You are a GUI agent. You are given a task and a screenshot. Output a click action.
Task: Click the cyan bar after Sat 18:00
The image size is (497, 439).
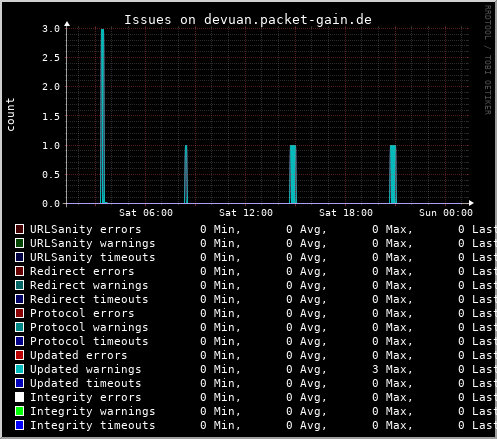coord(393,174)
